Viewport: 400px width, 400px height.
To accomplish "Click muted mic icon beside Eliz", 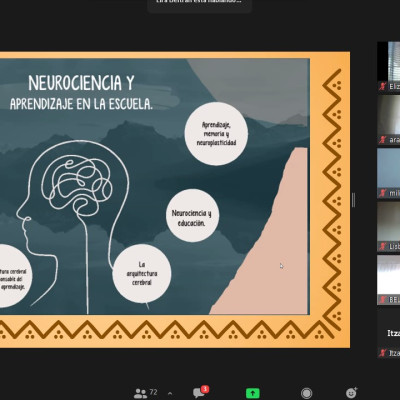I will click(x=383, y=86).
